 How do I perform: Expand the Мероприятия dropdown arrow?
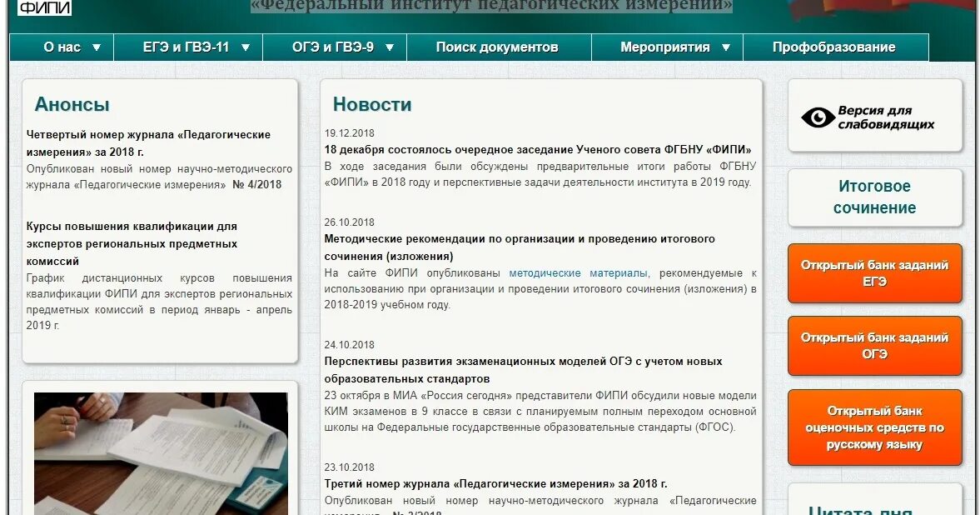725,47
